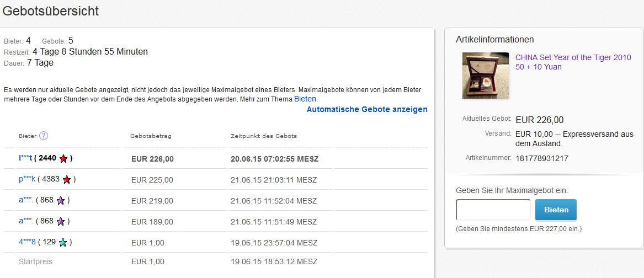Viewport: 644px width, 278px height.
Task: Click the teal star beside 4***8
Action: [63, 242]
